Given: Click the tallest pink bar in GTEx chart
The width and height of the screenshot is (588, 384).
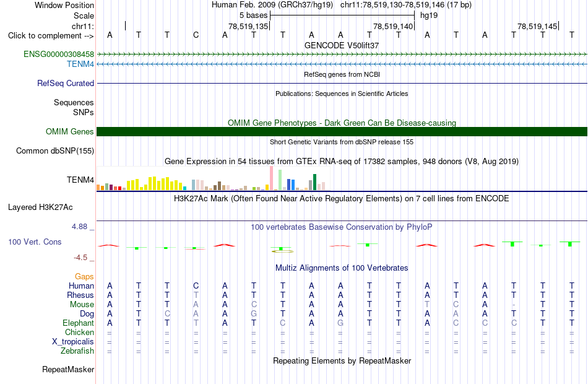Looking at the screenshot, I should click(271, 178).
